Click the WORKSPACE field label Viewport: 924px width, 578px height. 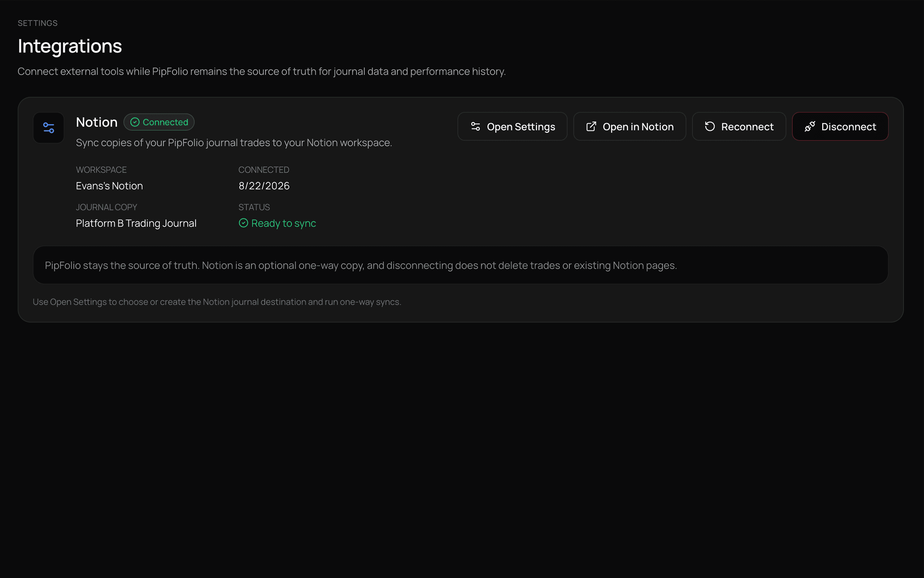point(101,170)
